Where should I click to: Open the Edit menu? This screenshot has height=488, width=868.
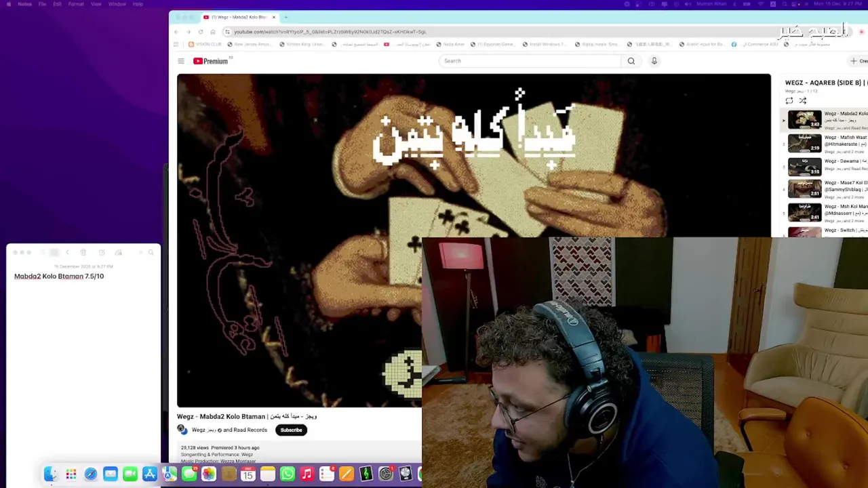point(57,4)
